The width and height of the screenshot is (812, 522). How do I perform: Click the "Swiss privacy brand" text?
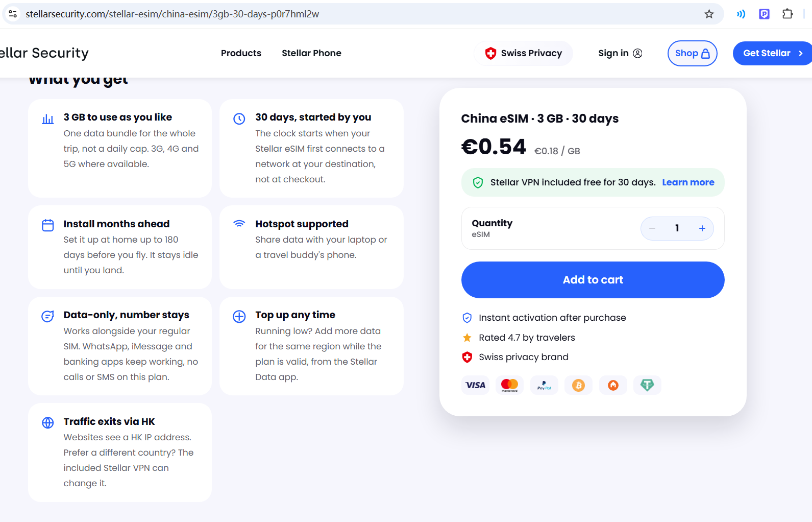click(x=524, y=357)
